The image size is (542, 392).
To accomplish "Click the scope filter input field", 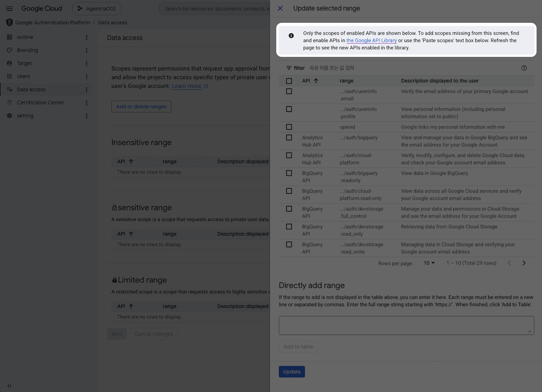I will (x=413, y=68).
